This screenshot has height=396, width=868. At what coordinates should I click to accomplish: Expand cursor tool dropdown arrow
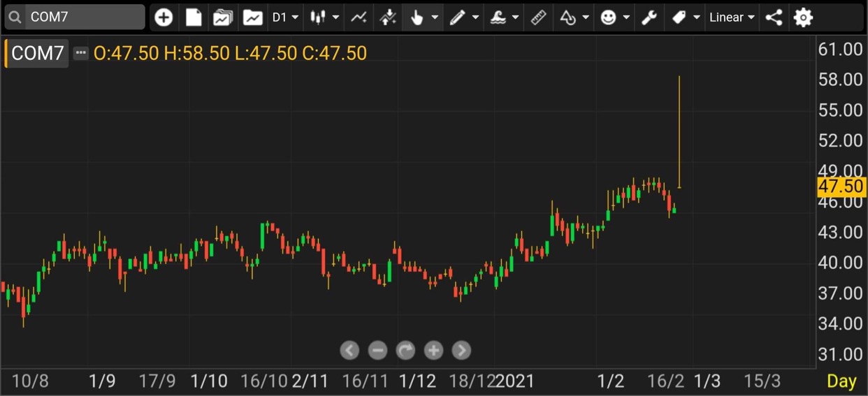435,17
